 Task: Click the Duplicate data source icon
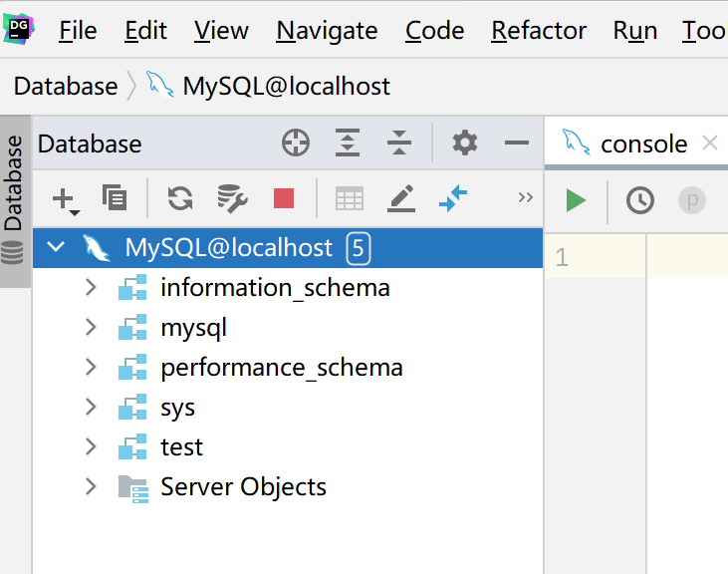pyautogui.click(x=115, y=199)
